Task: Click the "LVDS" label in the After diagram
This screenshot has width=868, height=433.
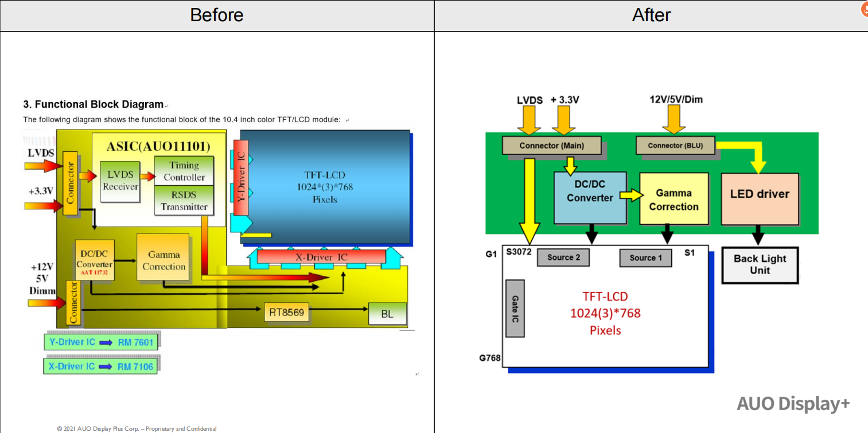Action: (x=530, y=100)
